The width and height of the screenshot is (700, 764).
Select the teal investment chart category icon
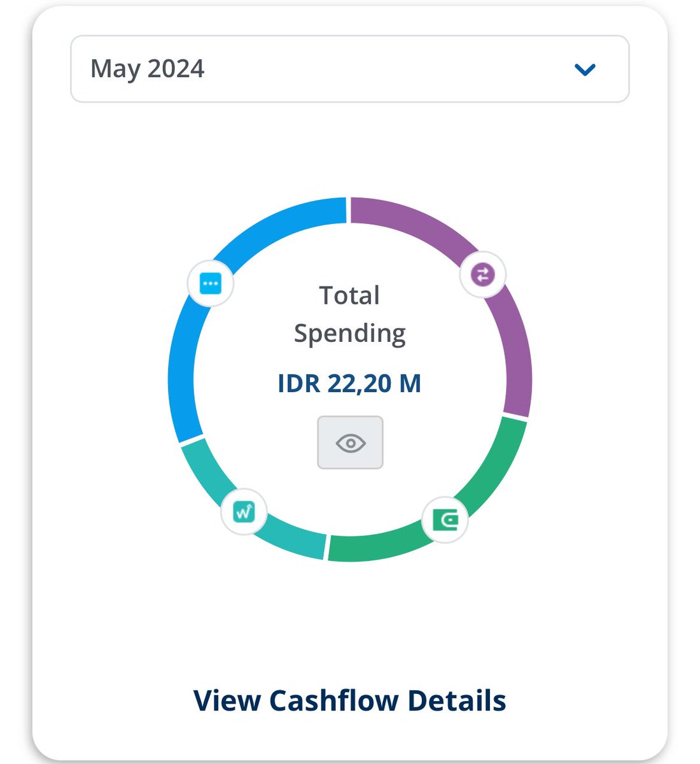click(244, 511)
